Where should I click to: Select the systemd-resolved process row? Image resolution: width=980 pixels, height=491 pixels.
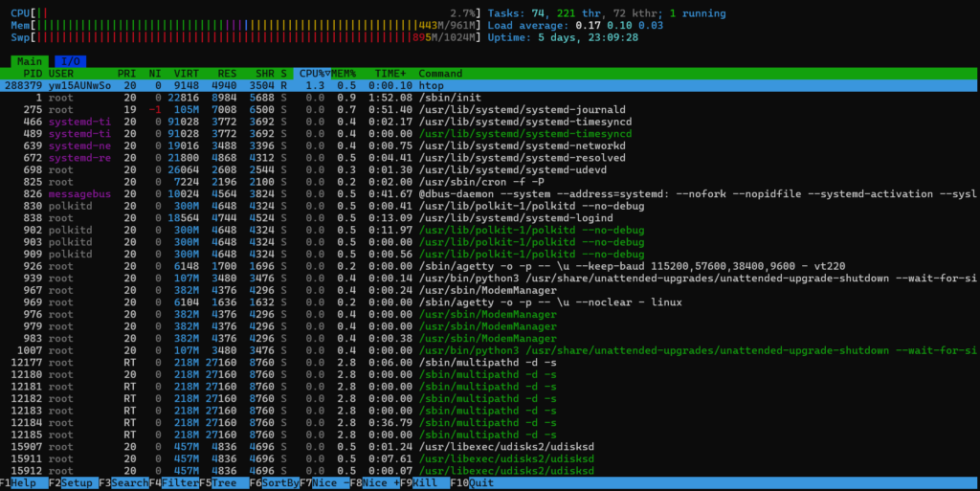click(490, 157)
